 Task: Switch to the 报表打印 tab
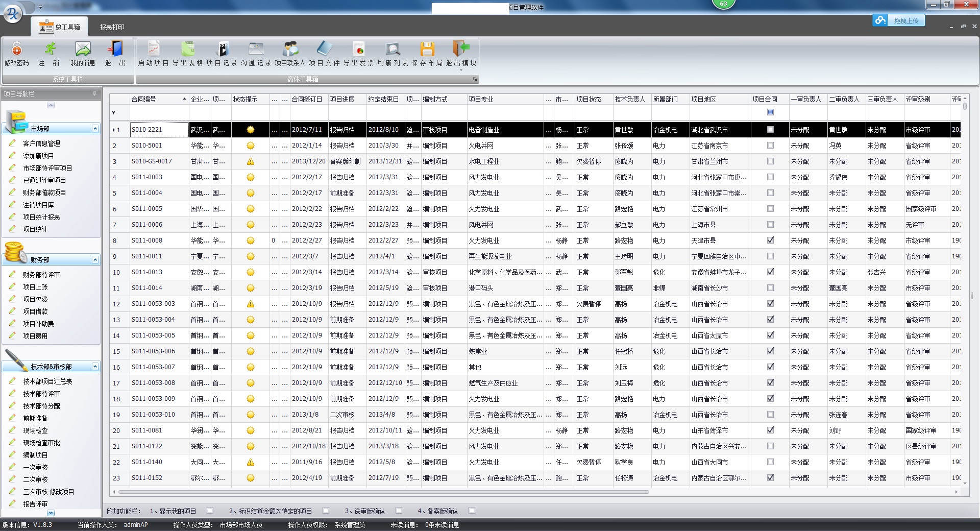click(112, 27)
